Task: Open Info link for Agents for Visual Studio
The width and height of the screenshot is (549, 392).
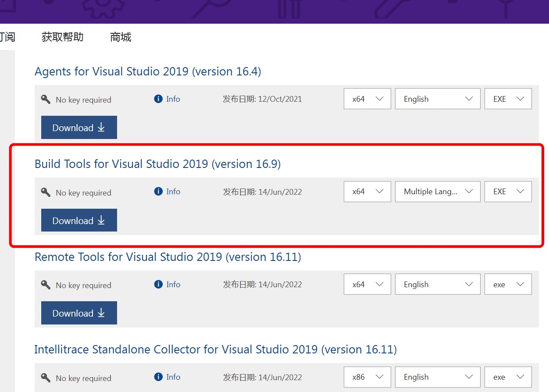Action: [173, 99]
